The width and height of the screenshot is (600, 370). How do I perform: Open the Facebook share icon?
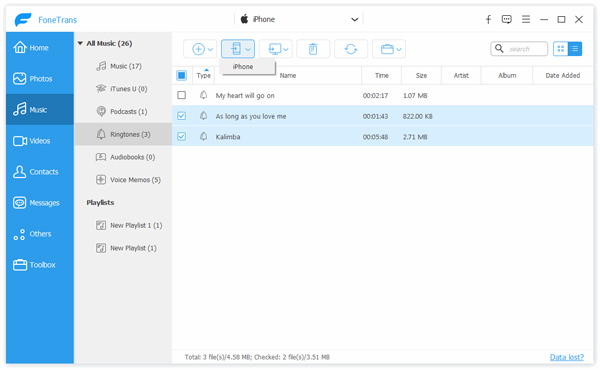click(488, 20)
